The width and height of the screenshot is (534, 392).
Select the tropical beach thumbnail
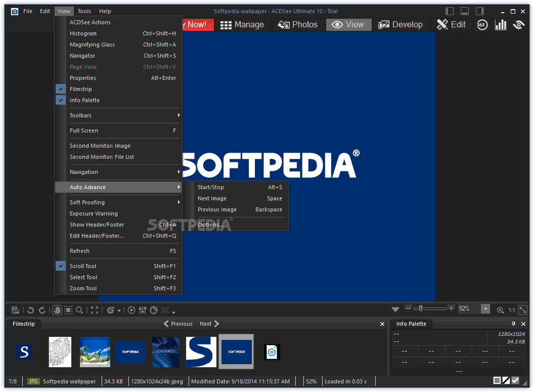(x=95, y=352)
